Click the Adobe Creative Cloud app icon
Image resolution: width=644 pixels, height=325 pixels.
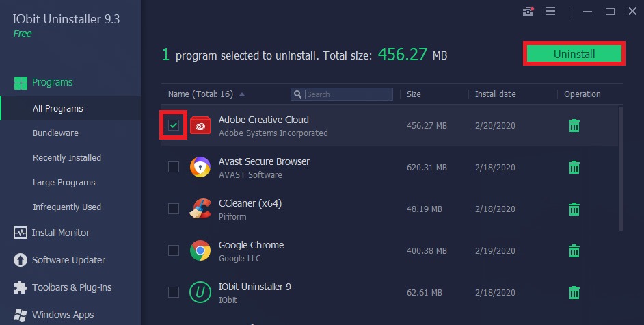coord(200,126)
